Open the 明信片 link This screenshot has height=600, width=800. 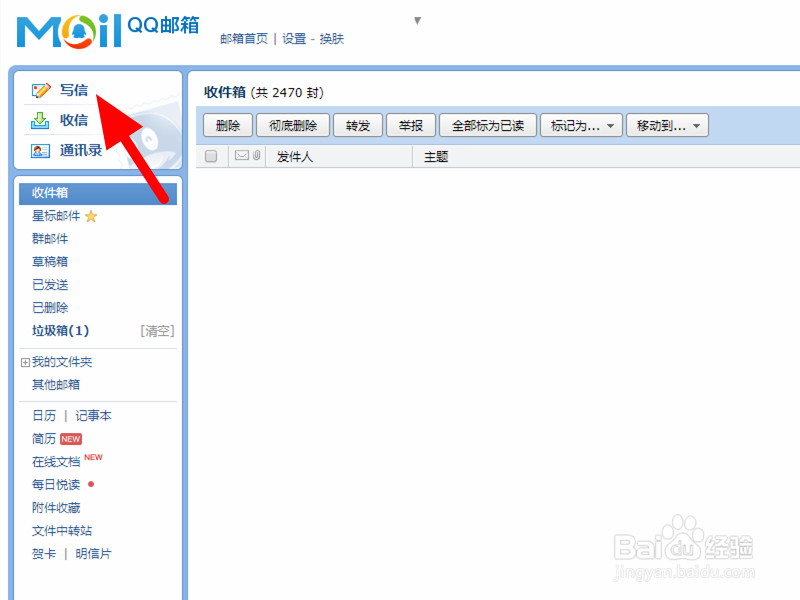coord(93,554)
